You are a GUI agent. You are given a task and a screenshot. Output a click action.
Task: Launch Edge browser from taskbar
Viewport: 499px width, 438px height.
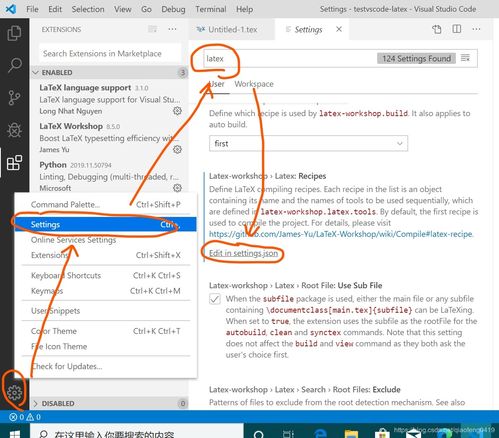pyautogui.click(x=320, y=434)
